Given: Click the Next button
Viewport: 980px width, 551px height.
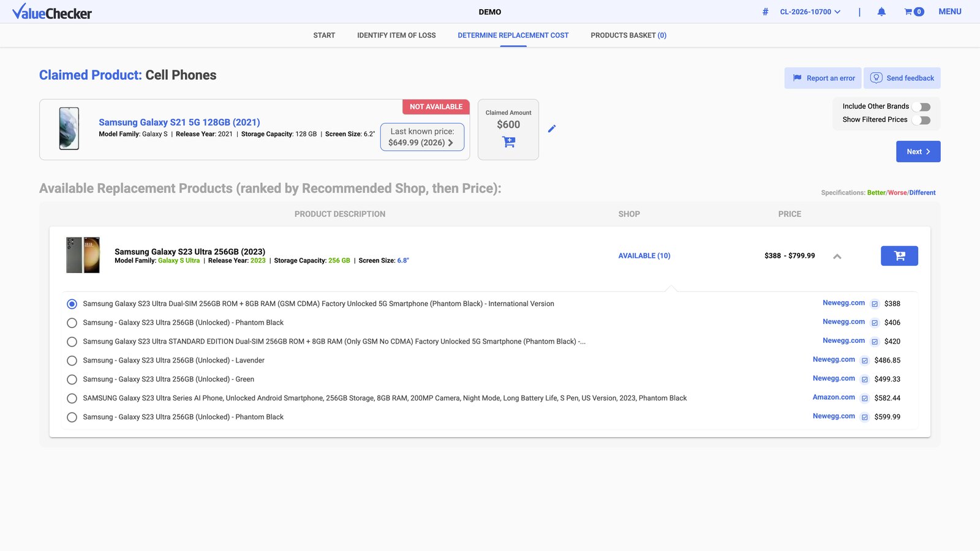Looking at the screenshot, I should 918,152.
